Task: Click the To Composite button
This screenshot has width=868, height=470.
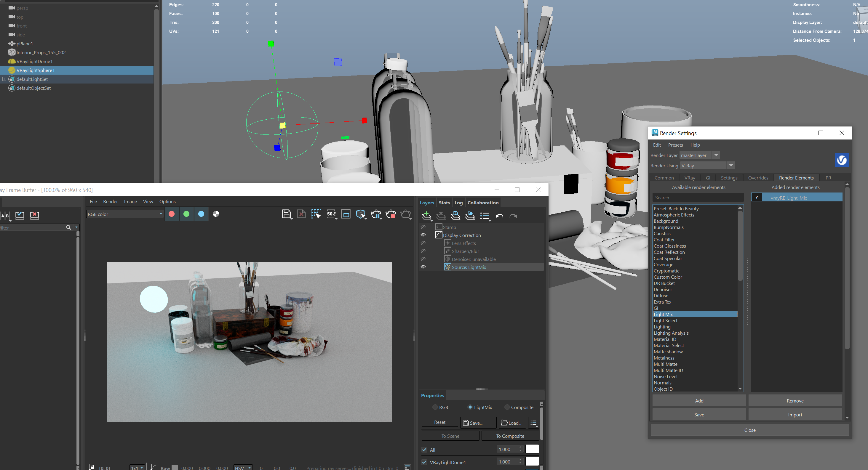Action: click(x=510, y=436)
